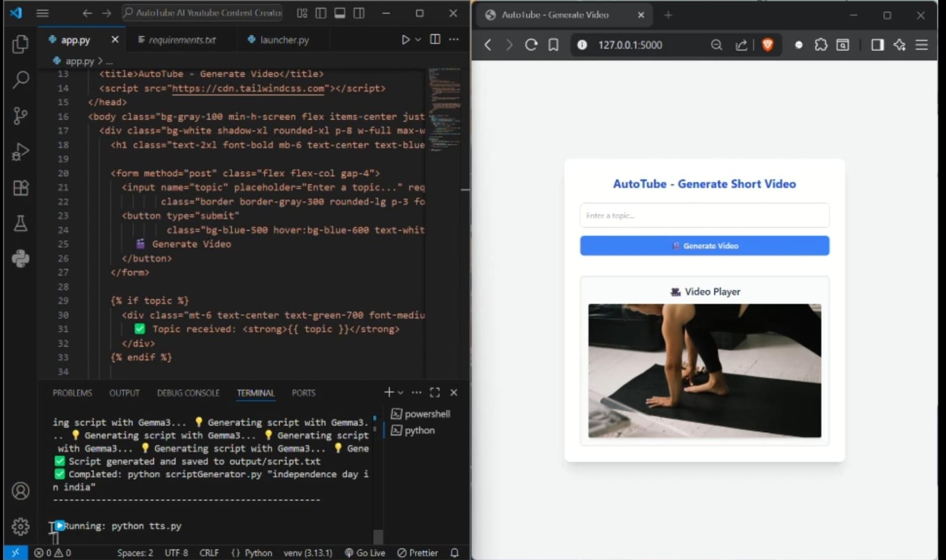Switch to the DEBUG CONSOLE panel tab

click(x=188, y=393)
